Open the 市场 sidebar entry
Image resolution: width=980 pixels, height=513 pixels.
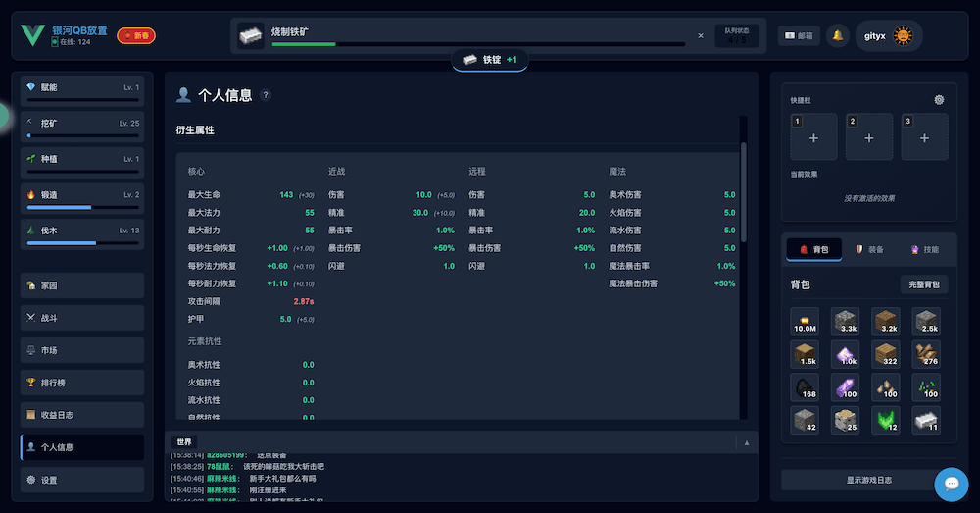coord(82,350)
